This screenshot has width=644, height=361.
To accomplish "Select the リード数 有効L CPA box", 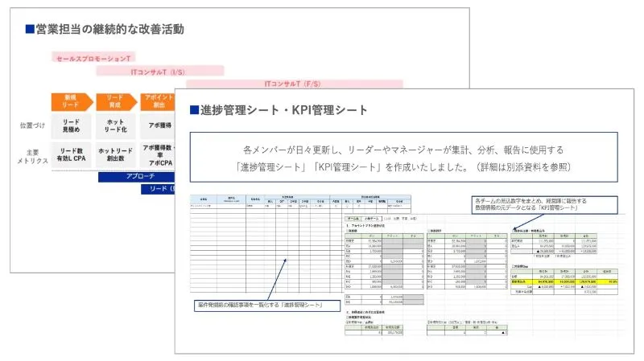I will [x=72, y=154].
